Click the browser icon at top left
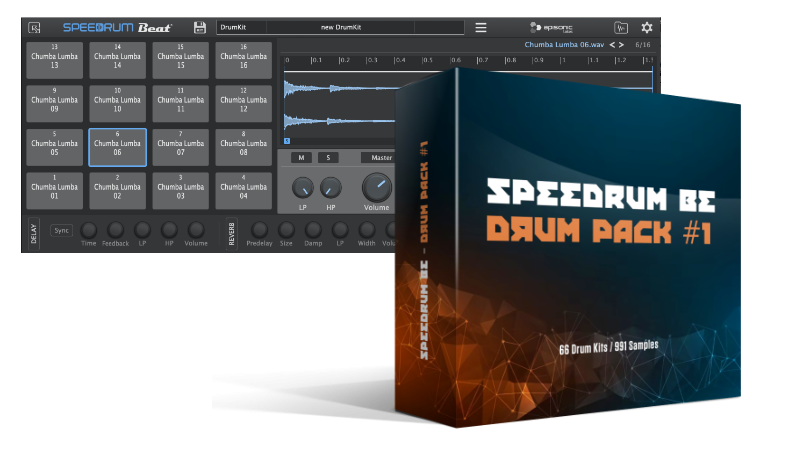The image size is (791, 450). click(35, 27)
